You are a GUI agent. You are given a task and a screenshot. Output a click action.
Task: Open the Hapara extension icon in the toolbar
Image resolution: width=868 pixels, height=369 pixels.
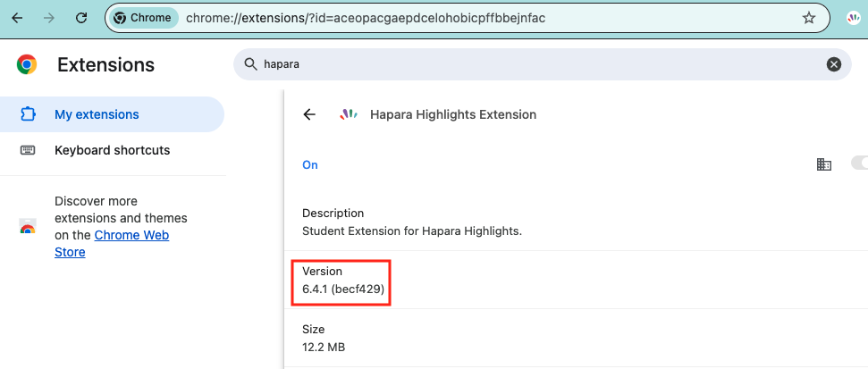click(855, 18)
